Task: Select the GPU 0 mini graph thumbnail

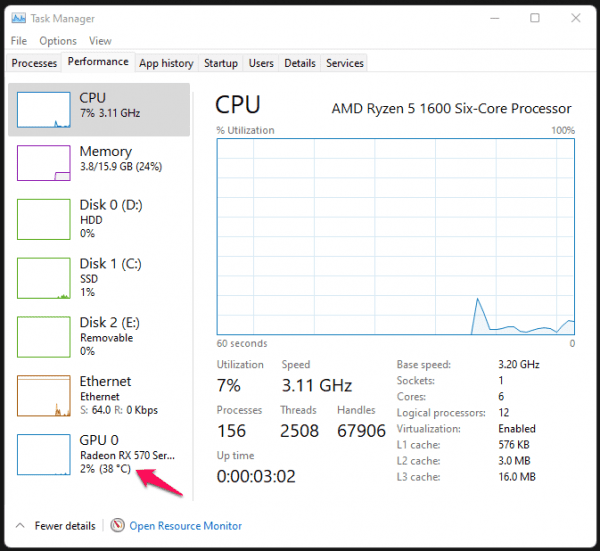Action: pyautogui.click(x=44, y=455)
